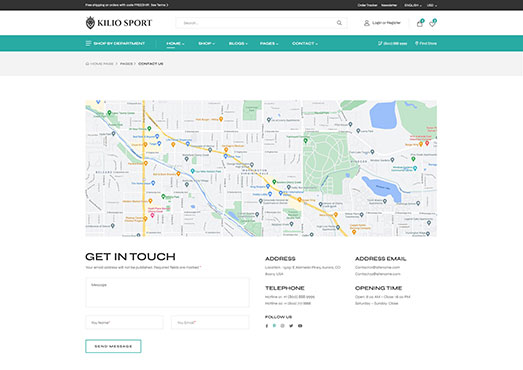Click Login or Register link
Viewport: 523px width, 370px height.
[x=386, y=23]
